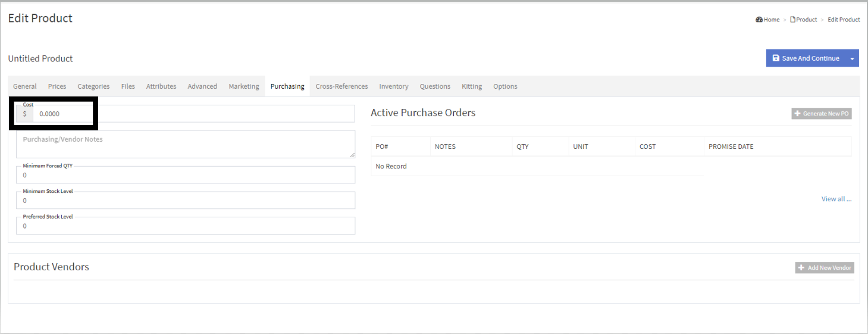Open the View all purchase orders link

point(836,199)
